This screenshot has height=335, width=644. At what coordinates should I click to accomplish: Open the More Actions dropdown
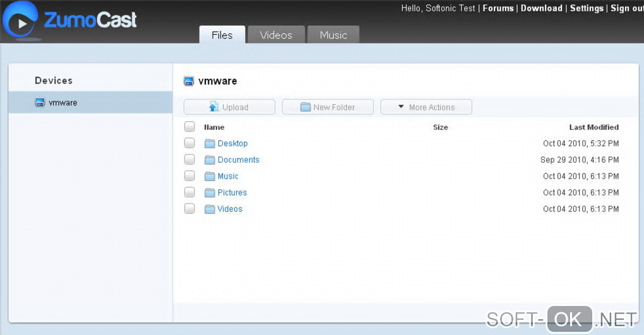426,107
